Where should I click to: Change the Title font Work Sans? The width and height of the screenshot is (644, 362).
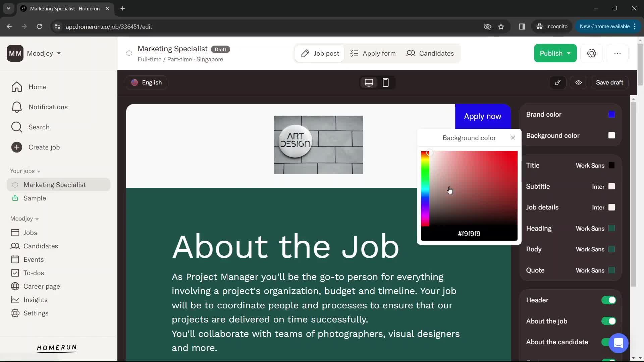click(590, 166)
